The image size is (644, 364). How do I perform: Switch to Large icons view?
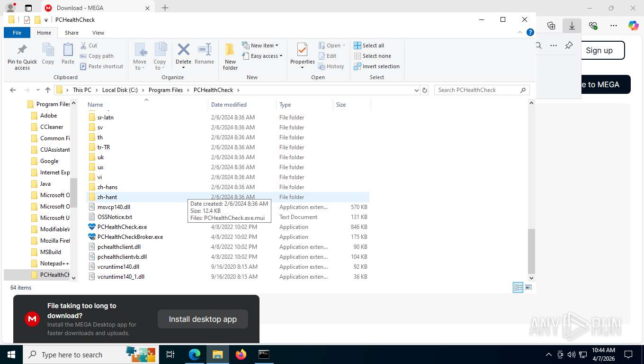tap(528, 288)
